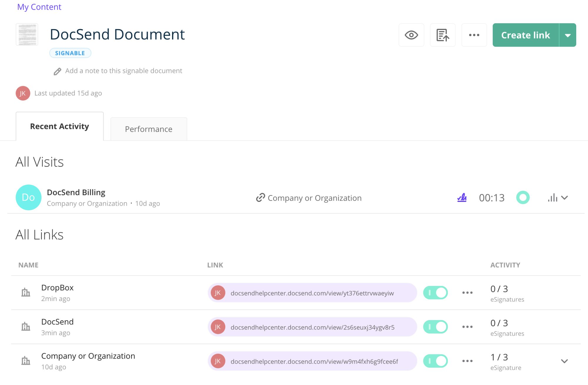Open the Company or Organization link name
This screenshot has height=385, width=588.
tap(88, 356)
